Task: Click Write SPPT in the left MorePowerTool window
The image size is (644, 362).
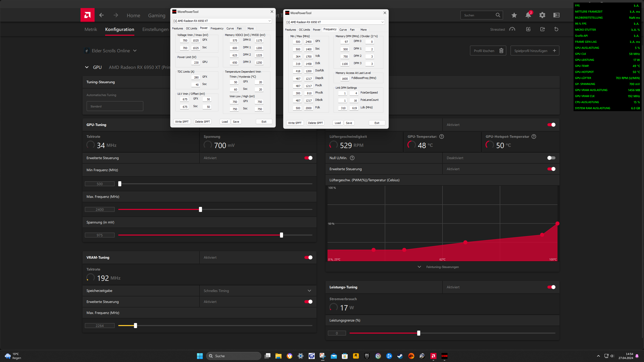Action: point(182,122)
